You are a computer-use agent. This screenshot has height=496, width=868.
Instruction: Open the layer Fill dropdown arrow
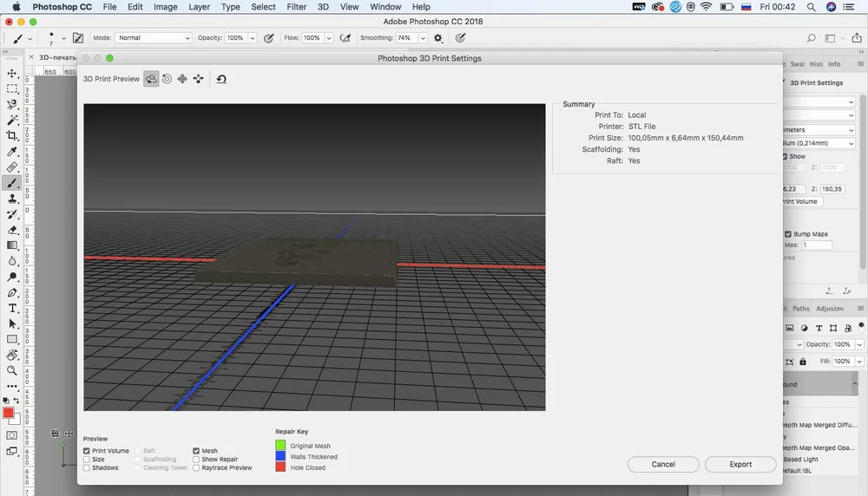[x=859, y=362]
